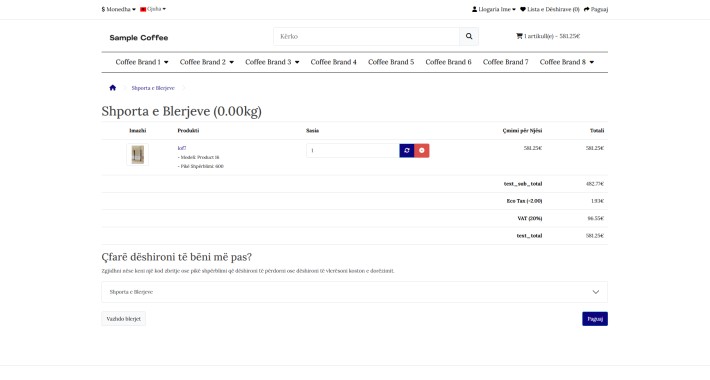Click the Produkti column header

coord(188,130)
